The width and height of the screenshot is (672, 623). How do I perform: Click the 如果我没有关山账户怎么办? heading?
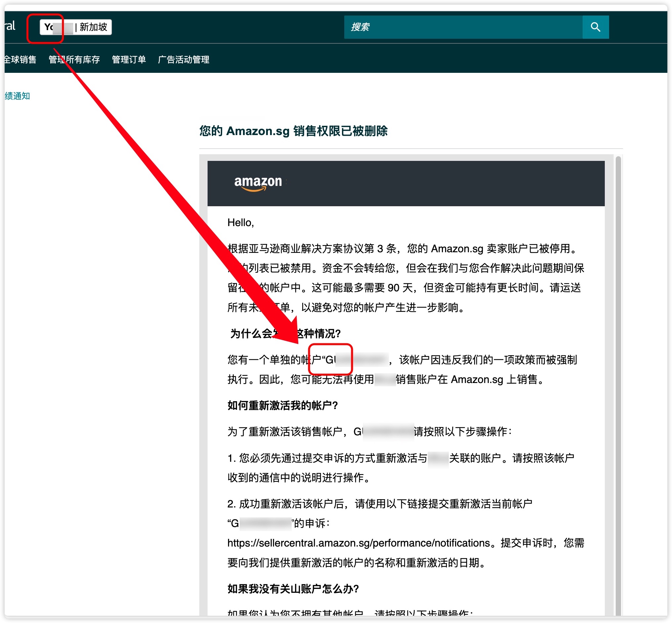coord(293,589)
